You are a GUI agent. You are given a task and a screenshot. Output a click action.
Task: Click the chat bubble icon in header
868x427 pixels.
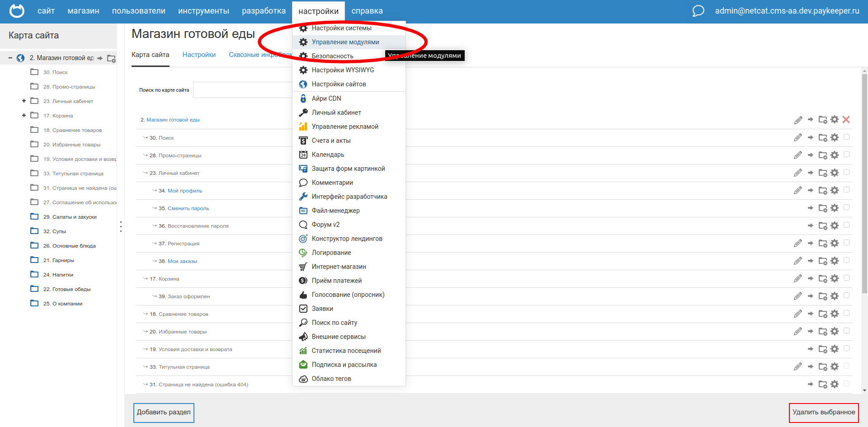pos(698,11)
